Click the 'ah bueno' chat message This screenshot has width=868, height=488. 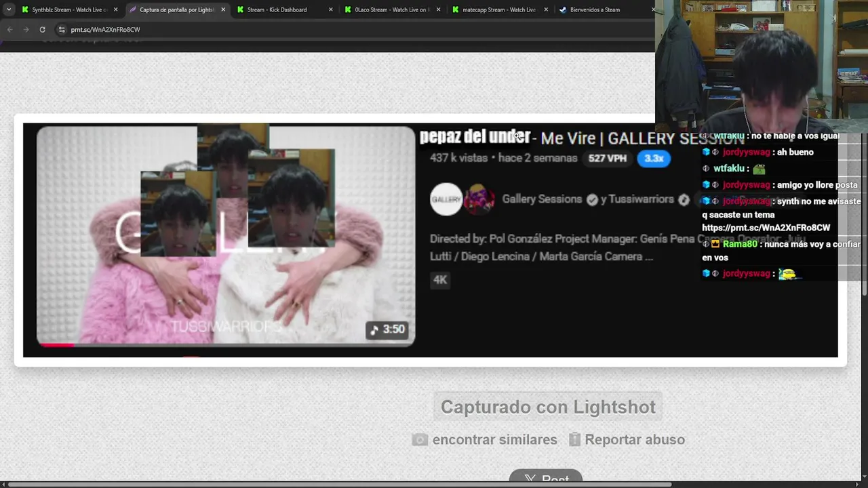click(x=795, y=152)
